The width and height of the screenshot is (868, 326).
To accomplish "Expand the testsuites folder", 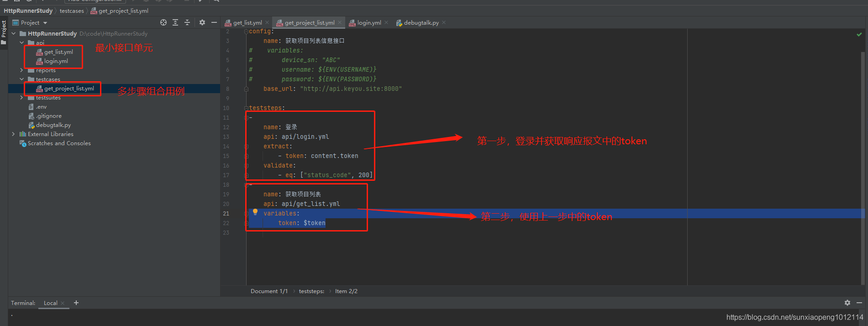I will [21, 97].
